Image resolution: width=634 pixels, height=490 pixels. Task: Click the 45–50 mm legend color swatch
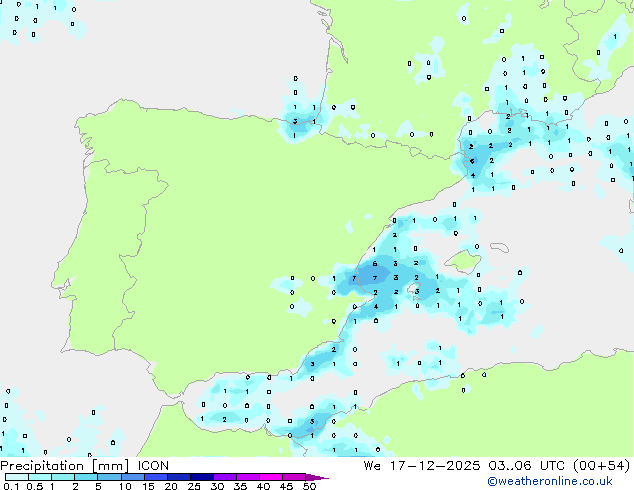pyautogui.click(x=294, y=477)
